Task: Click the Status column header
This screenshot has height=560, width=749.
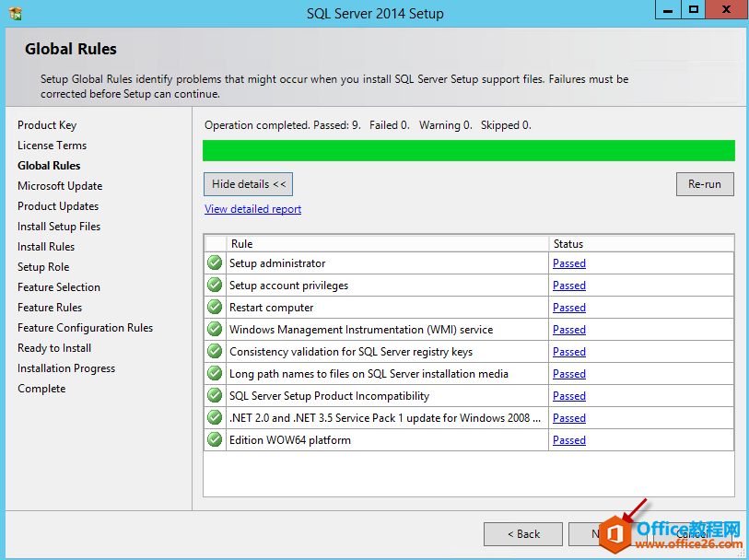Action: tap(641, 244)
